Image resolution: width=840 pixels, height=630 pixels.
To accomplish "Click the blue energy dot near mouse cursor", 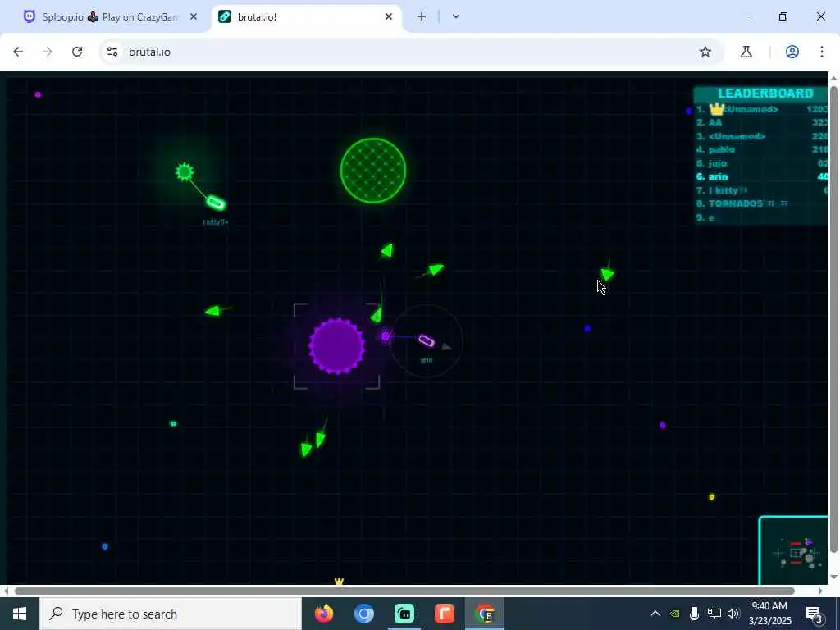I will [x=587, y=328].
